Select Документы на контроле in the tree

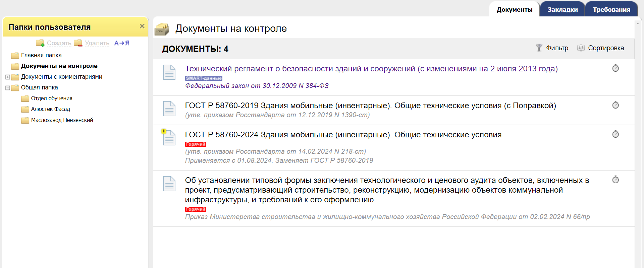click(x=59, y=66)
